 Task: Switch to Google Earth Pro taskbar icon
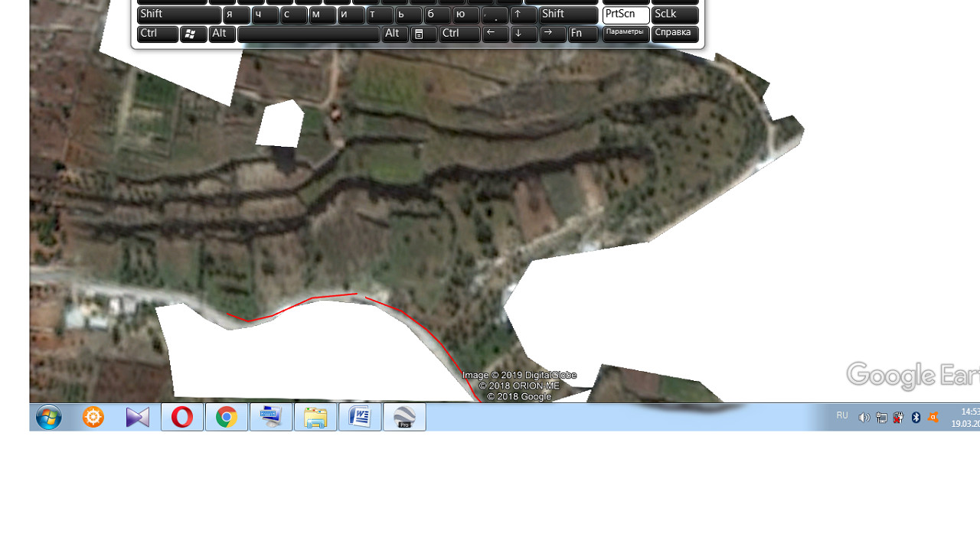[404, 417]
